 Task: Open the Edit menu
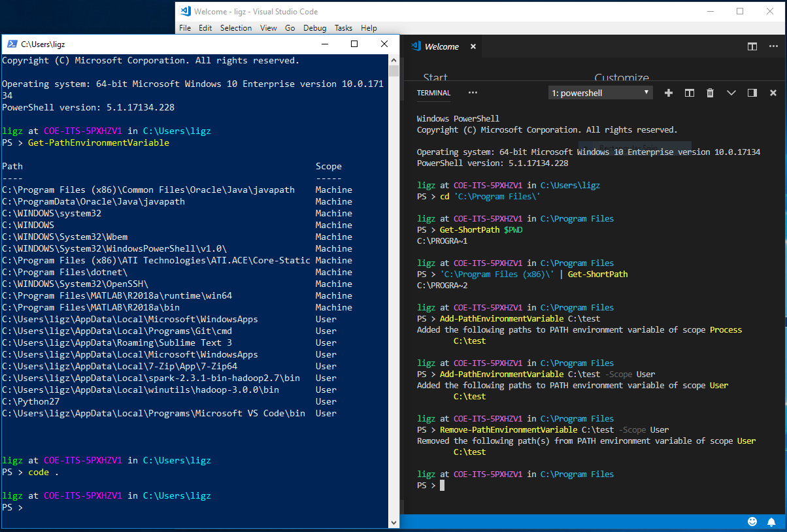(205, 28)
